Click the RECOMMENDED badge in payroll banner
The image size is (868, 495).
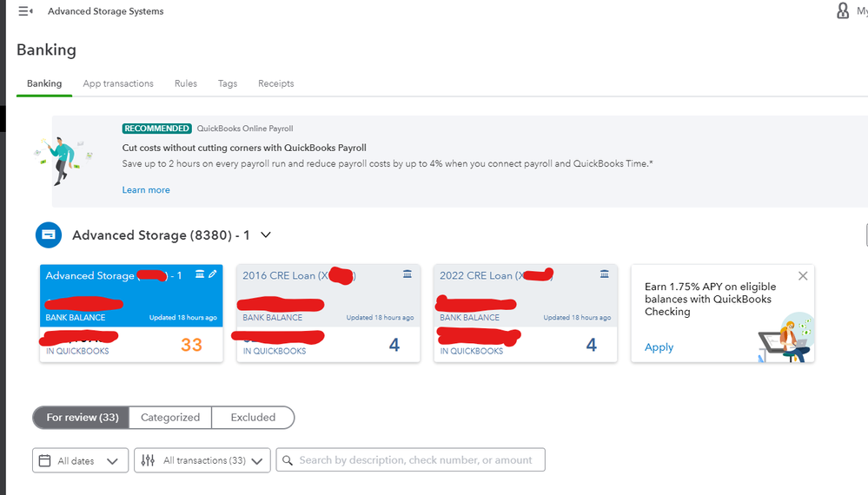click(156, 129)
